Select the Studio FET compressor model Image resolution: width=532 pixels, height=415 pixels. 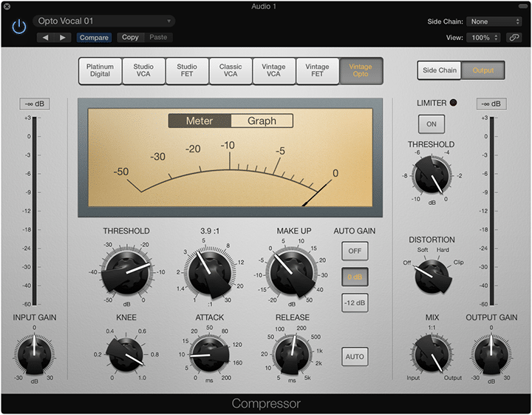[x=187, y=70]
